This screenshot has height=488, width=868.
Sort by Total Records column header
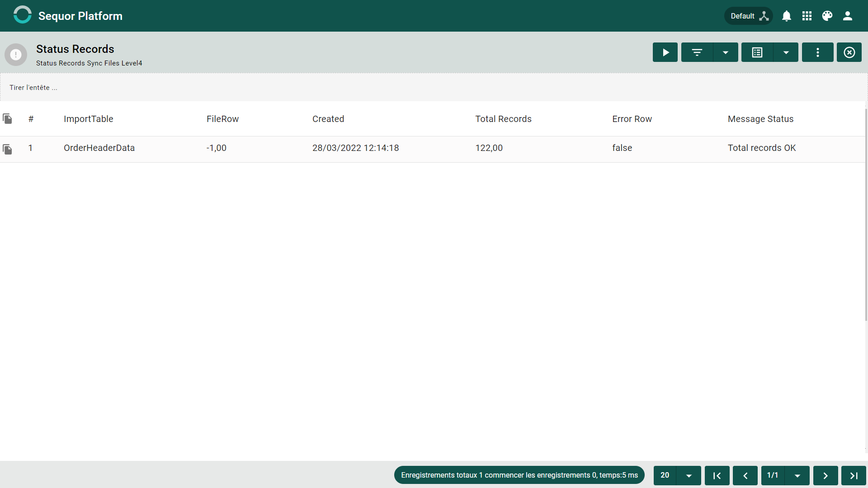[503, 119]
